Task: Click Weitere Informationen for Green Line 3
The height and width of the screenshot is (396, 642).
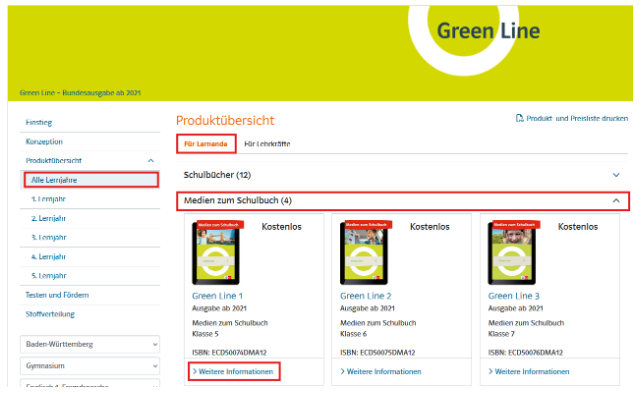Action: click(529, 371)
